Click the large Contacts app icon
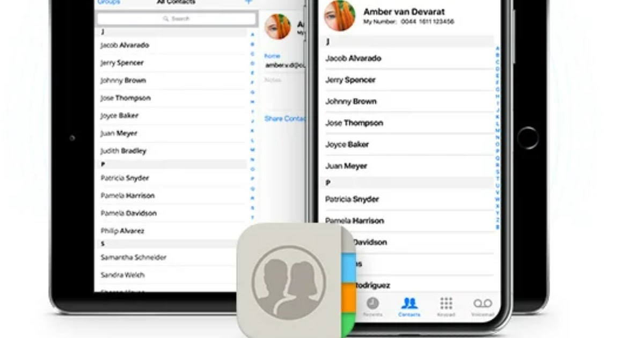 pyautogui.click(x=297, y=280)
